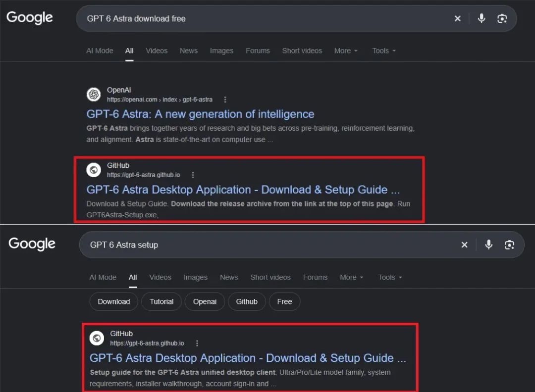Open Short videos tab in 'download free' search
The image size is (535, 392).
click(302, 51)
